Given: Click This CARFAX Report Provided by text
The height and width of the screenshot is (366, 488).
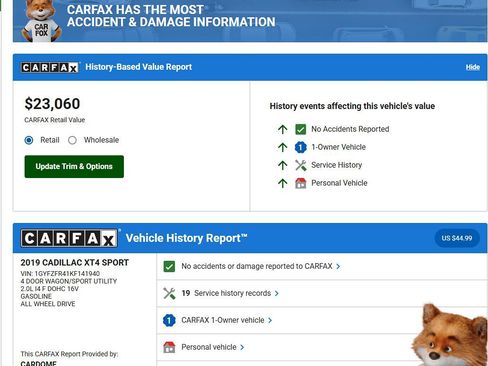Looking at the screenshot, I should [x=69, y=354].
